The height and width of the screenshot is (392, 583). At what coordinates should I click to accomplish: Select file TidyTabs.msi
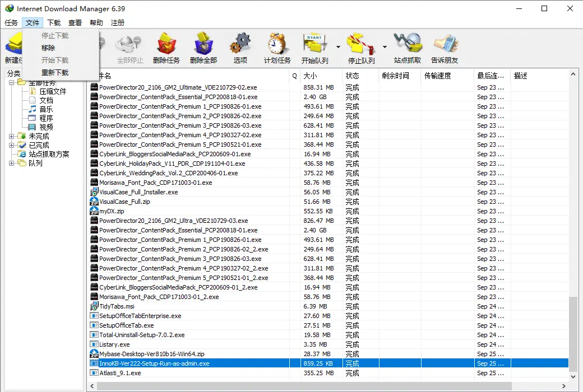coord(117,306)
